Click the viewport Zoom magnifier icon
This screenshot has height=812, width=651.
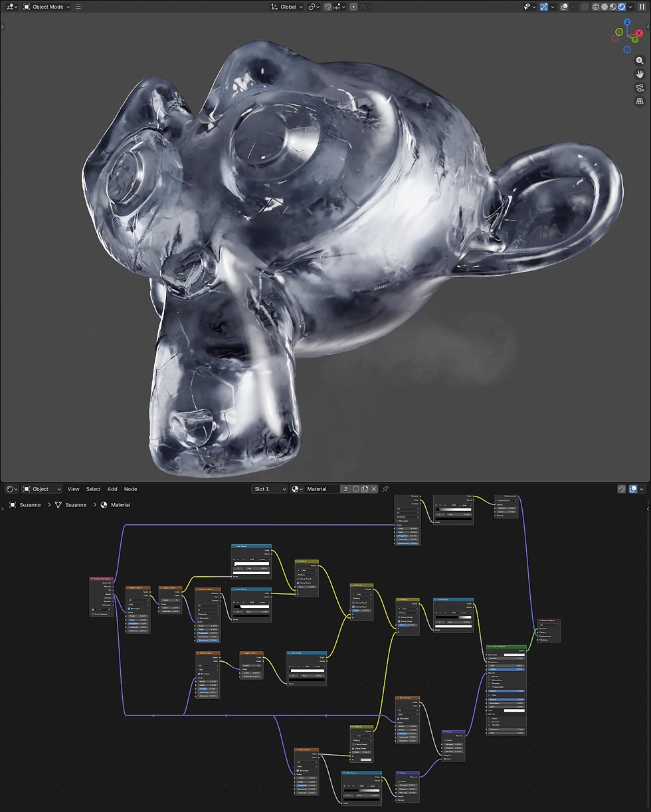point(639,60)
